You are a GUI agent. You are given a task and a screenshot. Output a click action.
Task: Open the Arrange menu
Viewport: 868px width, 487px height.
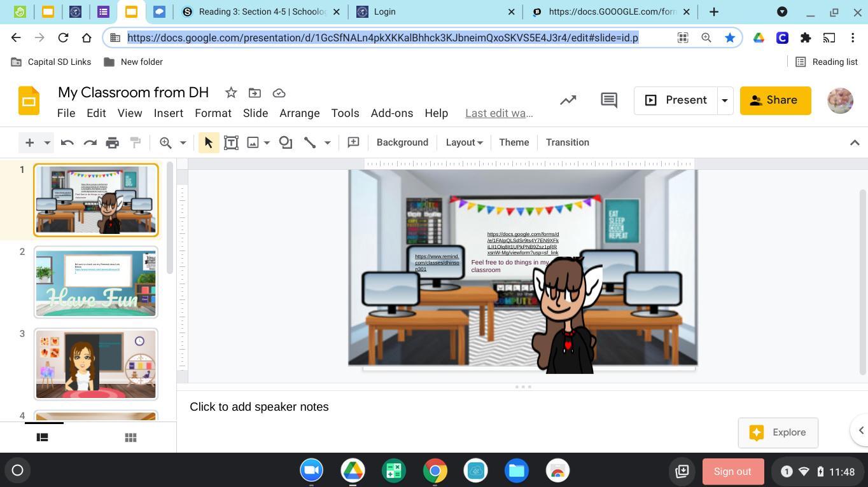coord(300,113)
